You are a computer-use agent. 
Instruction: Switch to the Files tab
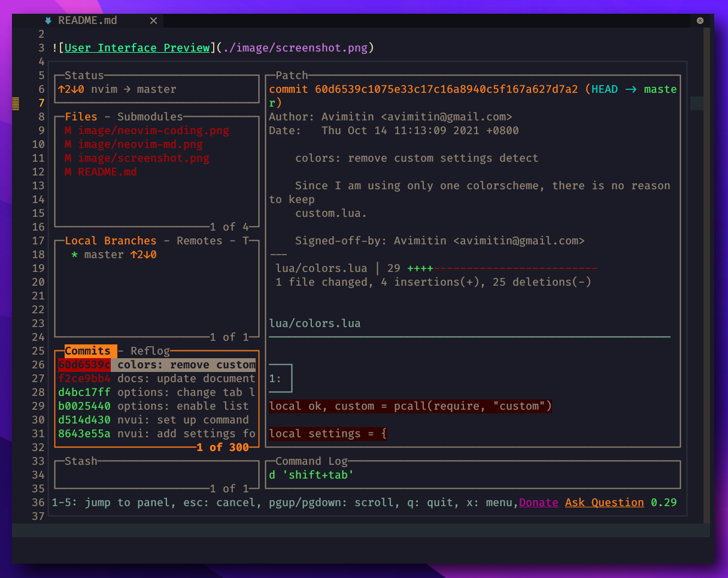click(x=81, y=117)
